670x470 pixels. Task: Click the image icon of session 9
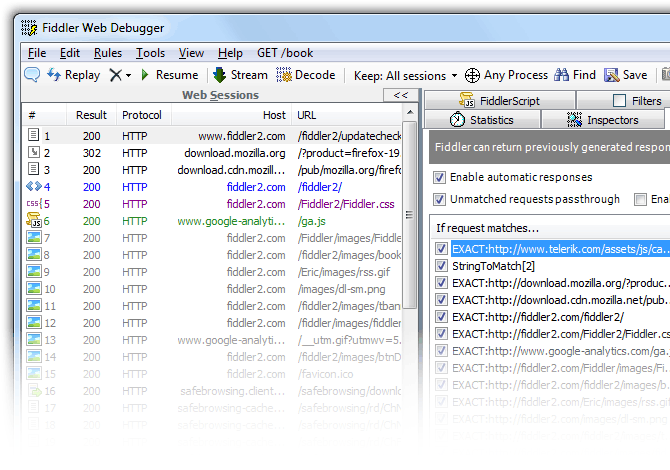tap(34, 271)
